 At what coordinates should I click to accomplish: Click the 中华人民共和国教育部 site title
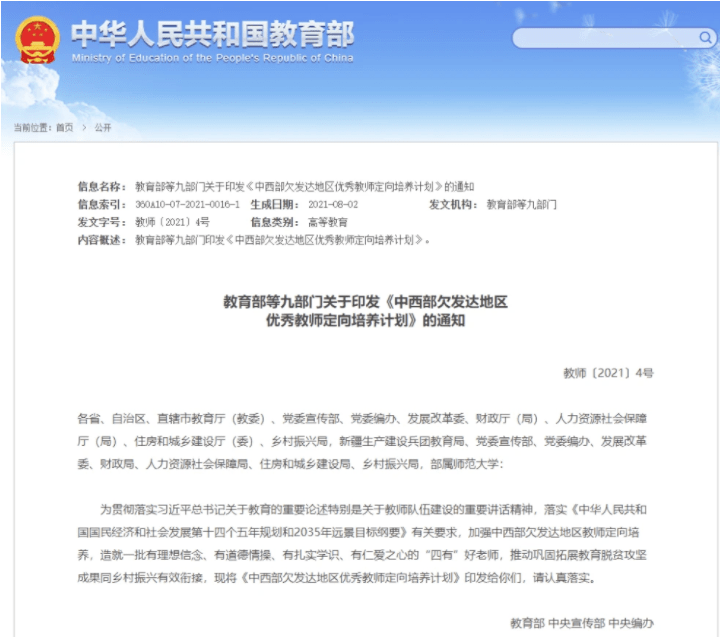(x=213, y=34)
